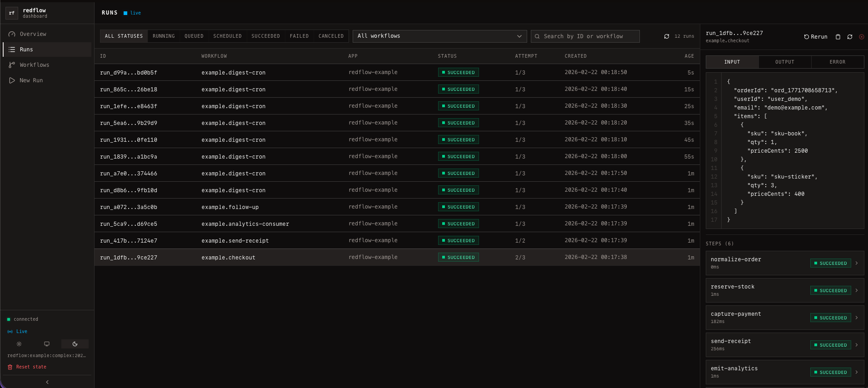Refresh the runs list next to '12 runs'

667,36
